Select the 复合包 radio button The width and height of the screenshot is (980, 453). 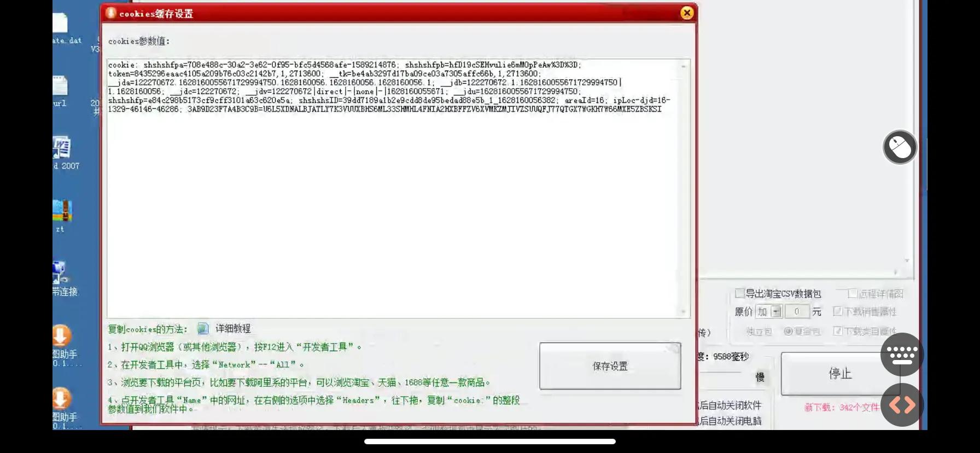click(788, 331)
